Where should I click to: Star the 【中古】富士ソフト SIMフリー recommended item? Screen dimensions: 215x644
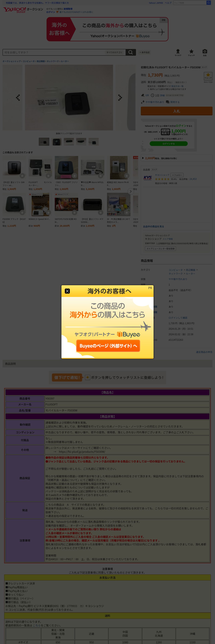coord(22,176)
